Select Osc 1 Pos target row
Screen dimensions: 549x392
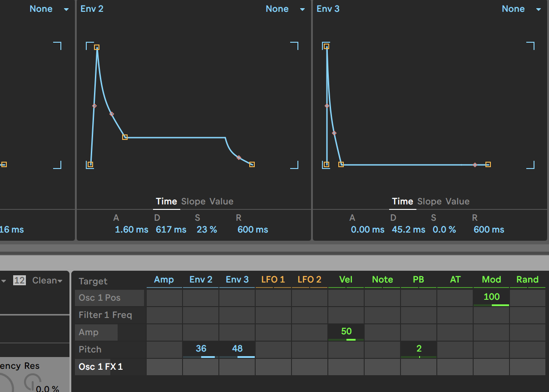pos(109,298)
